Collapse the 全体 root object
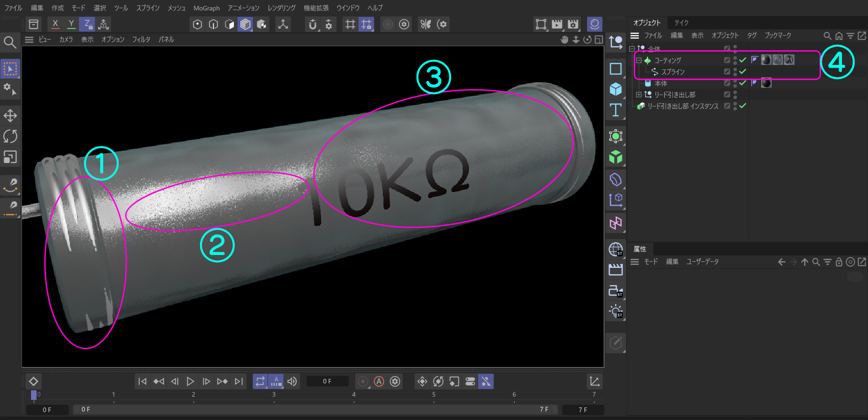This screenshot has height=420, width=868. (x=632, y=48)
